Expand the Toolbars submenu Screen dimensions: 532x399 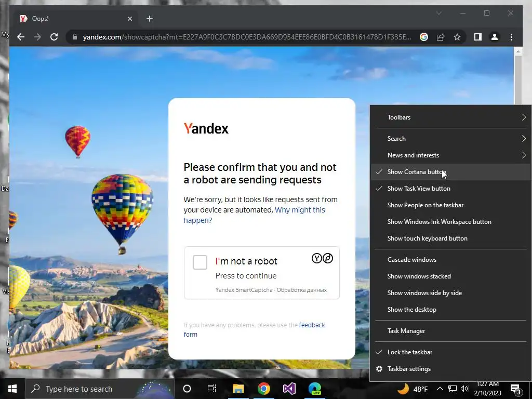pyautogui.click(x=450, y=117)
